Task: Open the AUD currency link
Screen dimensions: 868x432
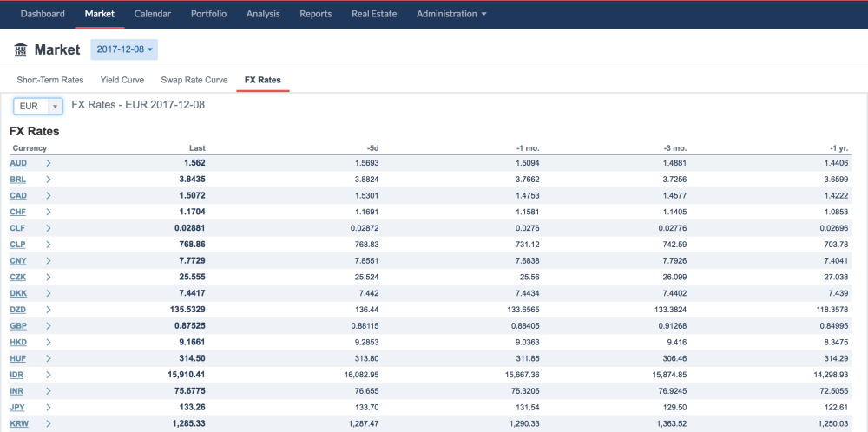Action: tap(18, 163)
